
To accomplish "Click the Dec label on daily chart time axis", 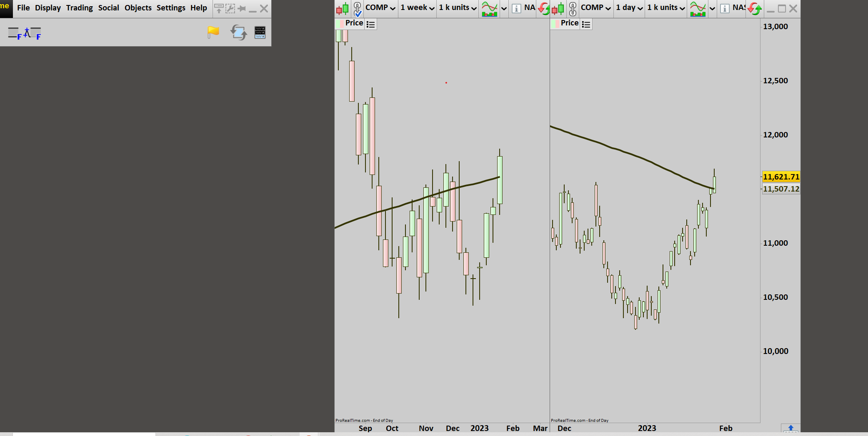I will point(565,429).
